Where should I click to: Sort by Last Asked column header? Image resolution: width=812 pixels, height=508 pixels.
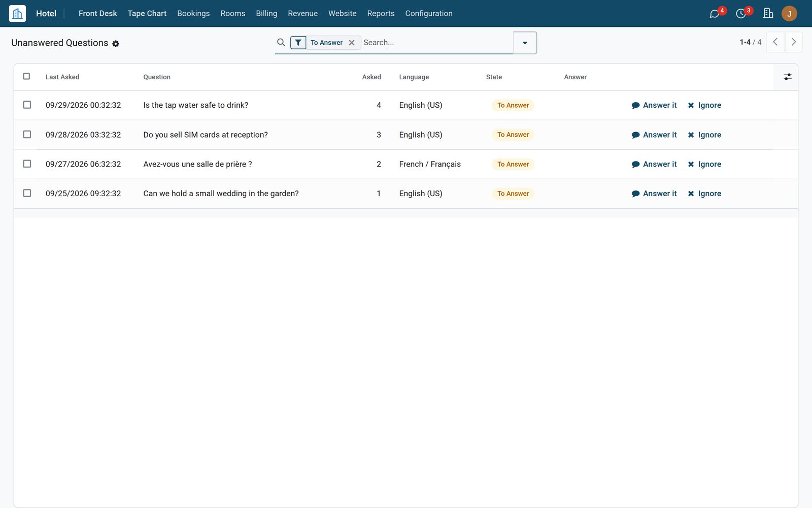62,77
